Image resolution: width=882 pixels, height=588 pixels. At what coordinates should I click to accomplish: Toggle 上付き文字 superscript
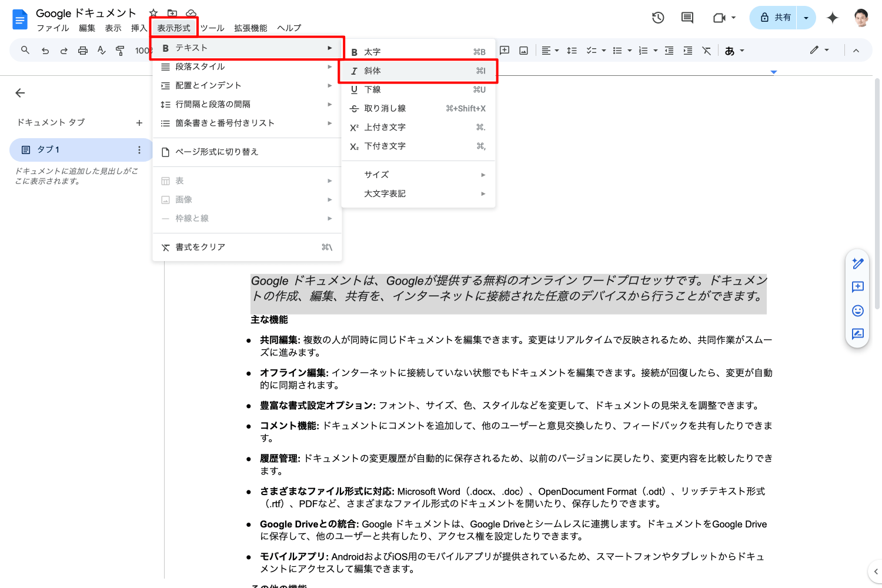(x=418, y=127)
